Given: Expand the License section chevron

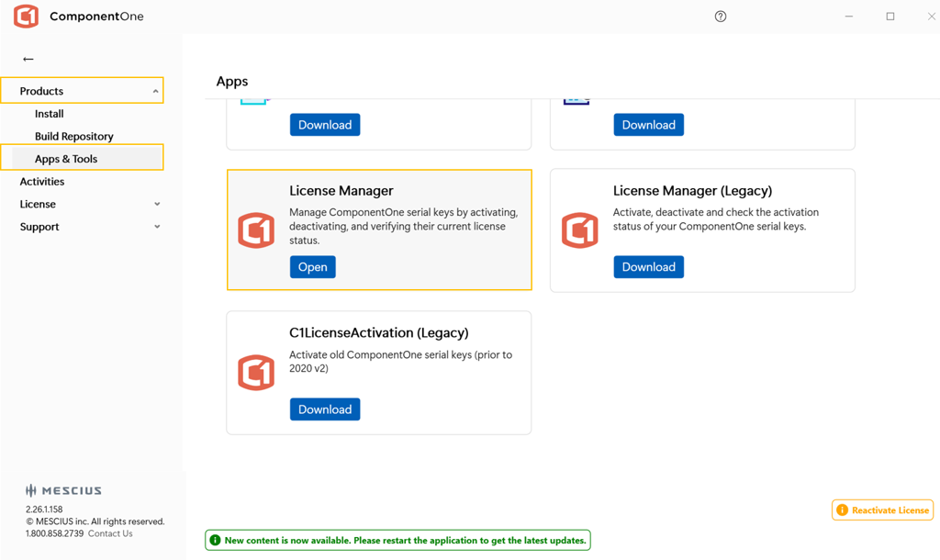Looking at the screenshot, I should 157,204.
